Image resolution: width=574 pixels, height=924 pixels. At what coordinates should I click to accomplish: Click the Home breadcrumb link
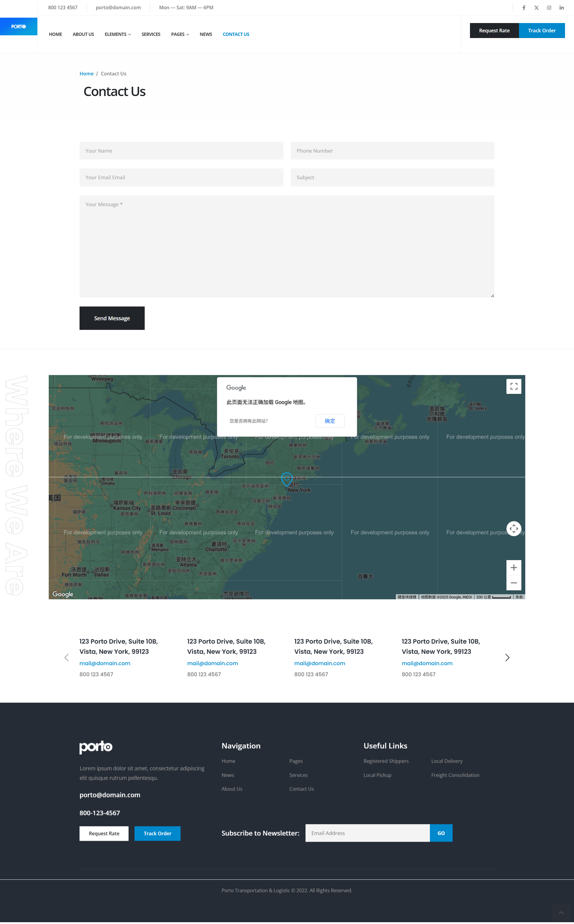pos(86,74)
